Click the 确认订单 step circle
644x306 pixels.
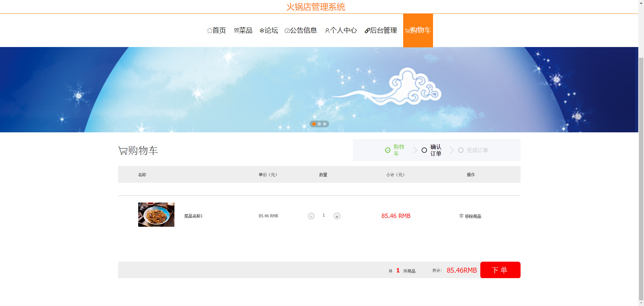point(424,150)
